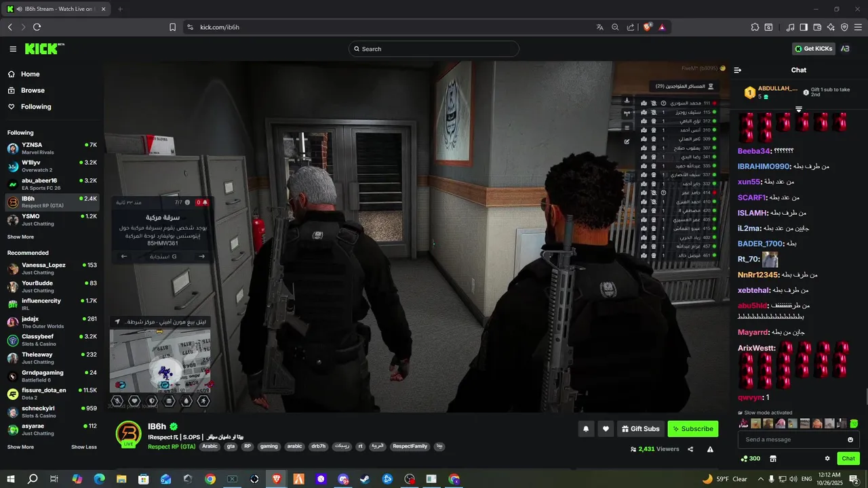Show More followed channels
This screenshot has width=868, height=488.
point(20,237)
